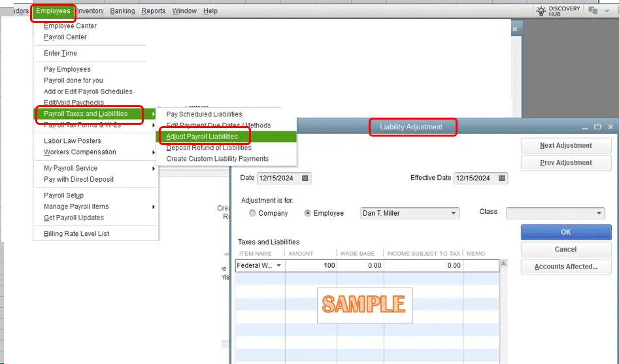Select the Company radio button

(252, 214)
